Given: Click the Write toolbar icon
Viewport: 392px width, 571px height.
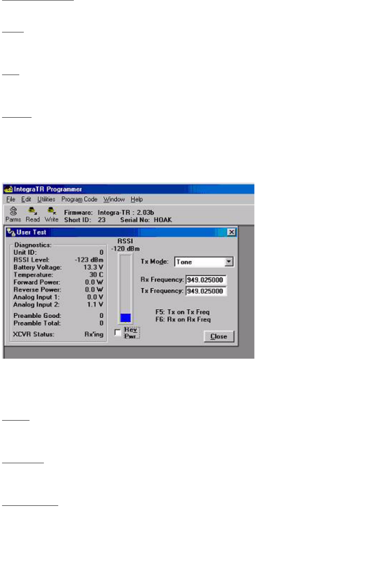Looking at the screenshot, I should coord(51,215).
